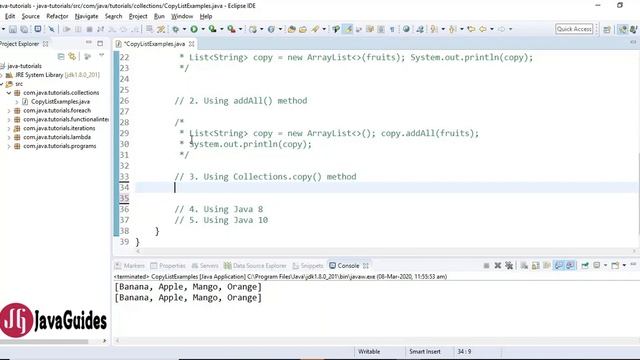Toggle Word Wrap in Console toolbar
Viewport: 640px width, 360px height.
(x=547, y=265)
